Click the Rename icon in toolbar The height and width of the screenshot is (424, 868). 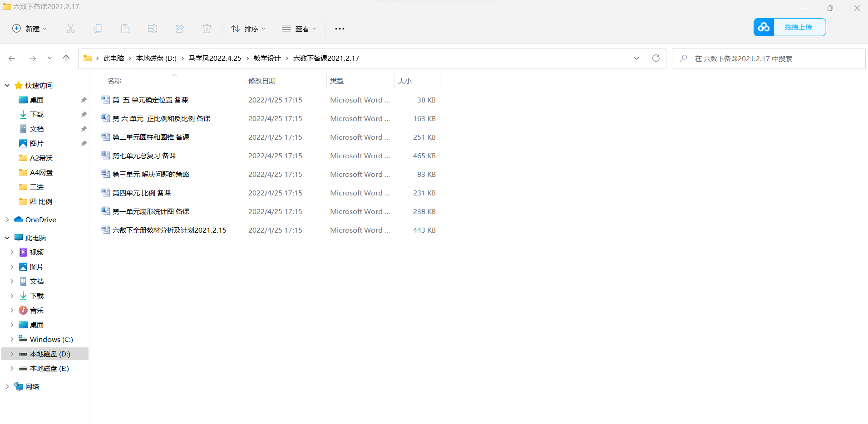tap(153, 29)
